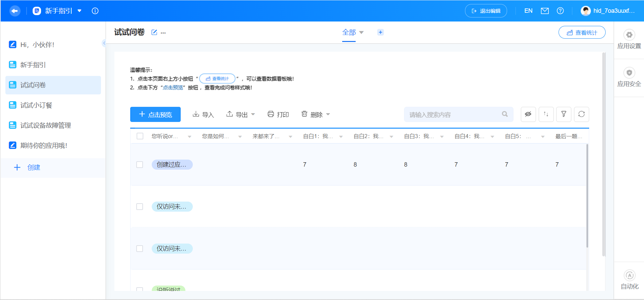Click the 退出编辑 button
The height and width of the screenshot is (300, 644).
point(486,11)
